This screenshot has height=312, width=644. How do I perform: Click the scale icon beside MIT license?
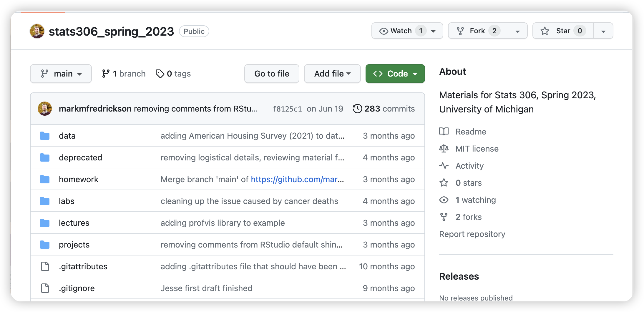tap(444, 148)
